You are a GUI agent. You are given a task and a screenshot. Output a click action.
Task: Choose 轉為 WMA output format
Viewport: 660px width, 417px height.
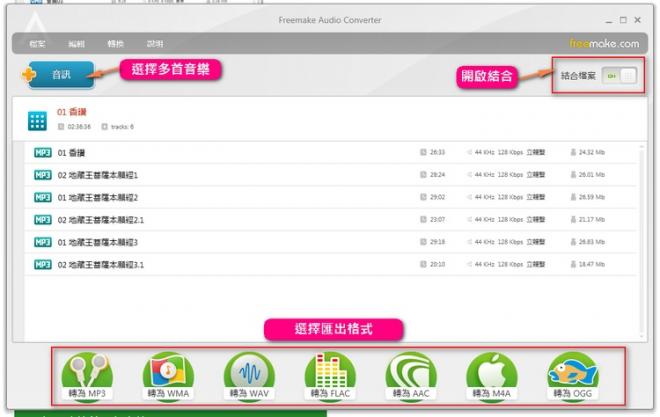coord(168,376)
